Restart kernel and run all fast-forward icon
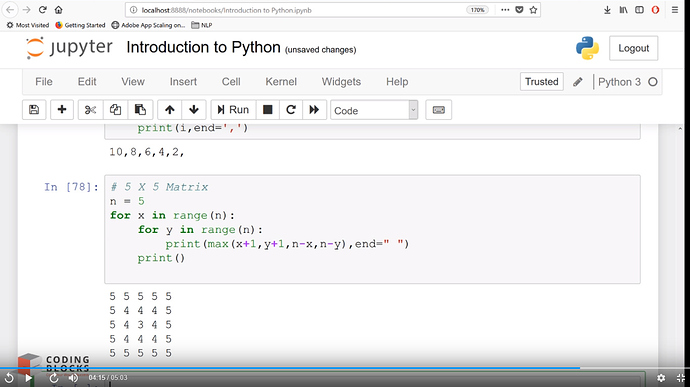This screenshot has height=387, width=690. click(x=314, y=110)
